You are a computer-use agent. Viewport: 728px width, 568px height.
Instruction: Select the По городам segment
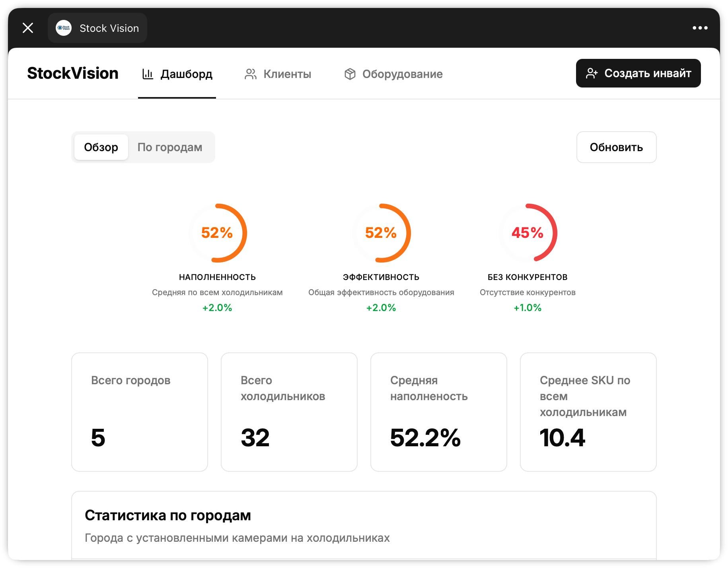[170, 147]
